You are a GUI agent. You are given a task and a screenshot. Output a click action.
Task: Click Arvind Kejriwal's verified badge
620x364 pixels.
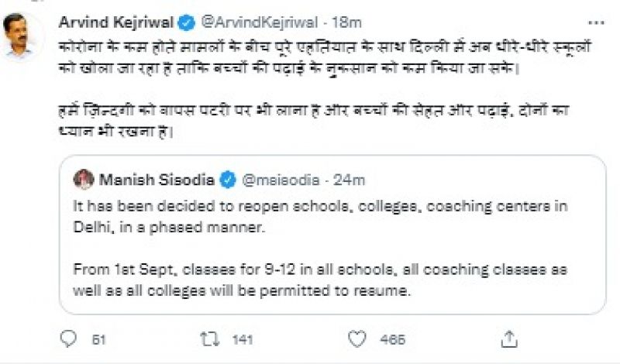[x=186, y=21]
